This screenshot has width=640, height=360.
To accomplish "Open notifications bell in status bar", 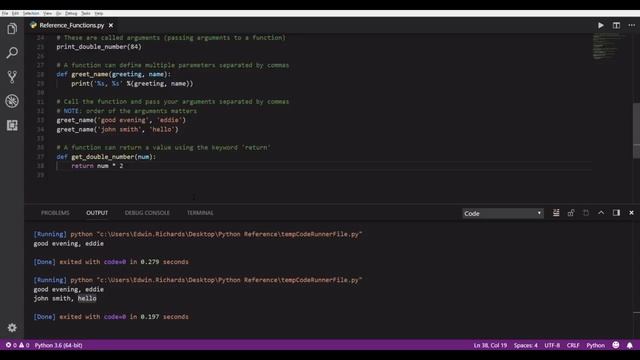I will coord(630,345).
